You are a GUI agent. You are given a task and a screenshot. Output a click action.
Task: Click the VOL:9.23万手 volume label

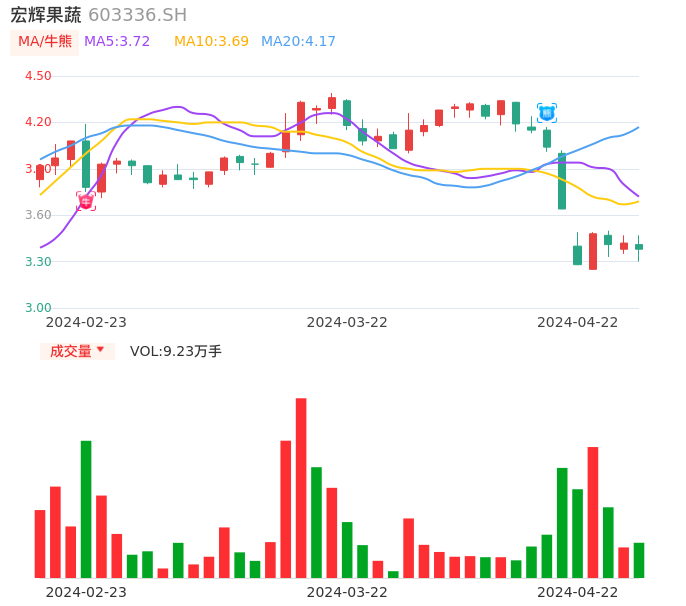click(x=176, y=351)
